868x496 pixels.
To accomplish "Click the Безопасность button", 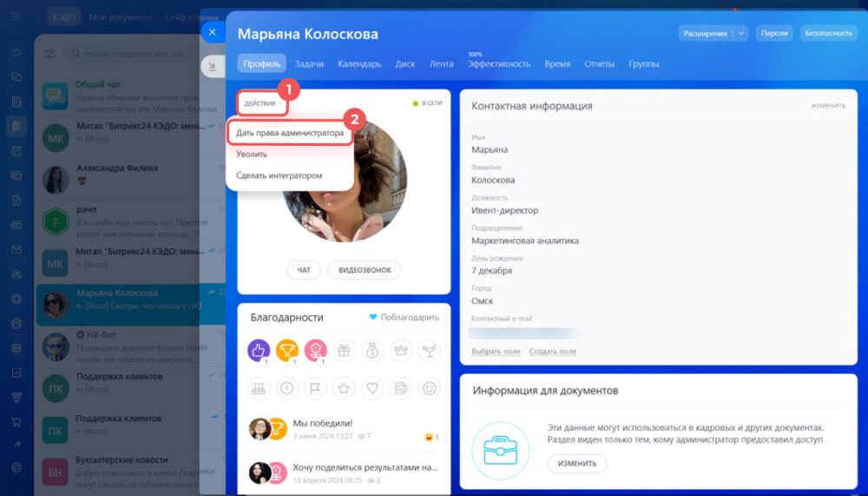I will pyautogui.click(x=828, y=33).
